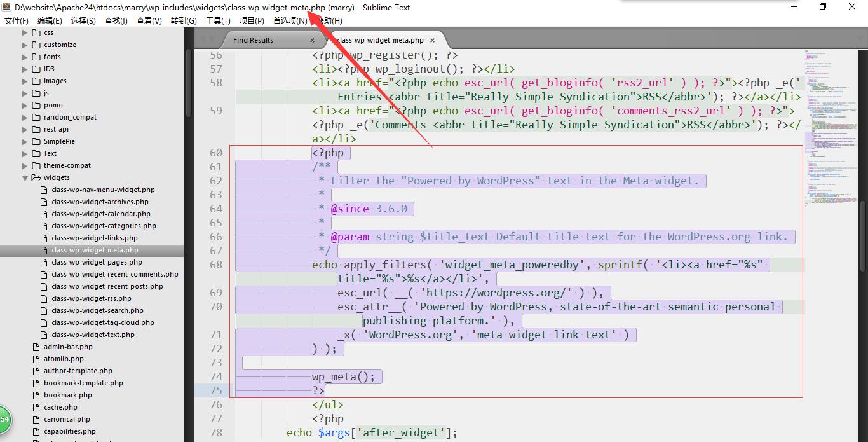
Task: Expand the SimplePie folder arrow
Action: pos(25,142)
